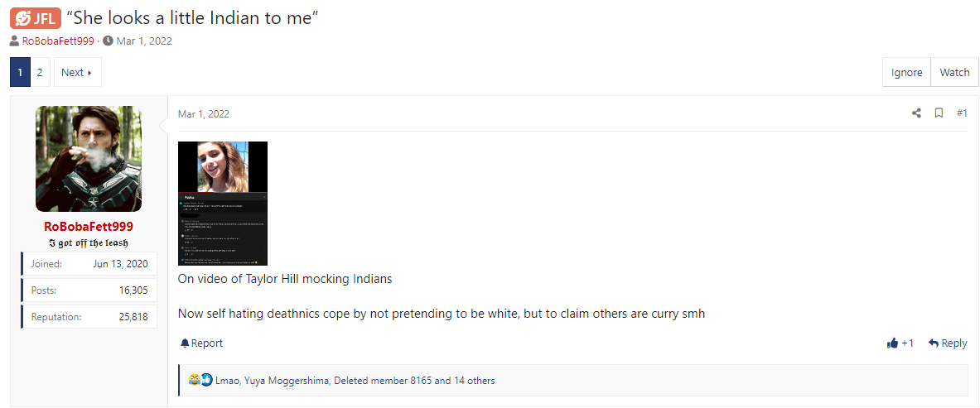Viewport: 980px width, 408px height.
Task: Click the Reply arrow icon
Action: point(934,343)
